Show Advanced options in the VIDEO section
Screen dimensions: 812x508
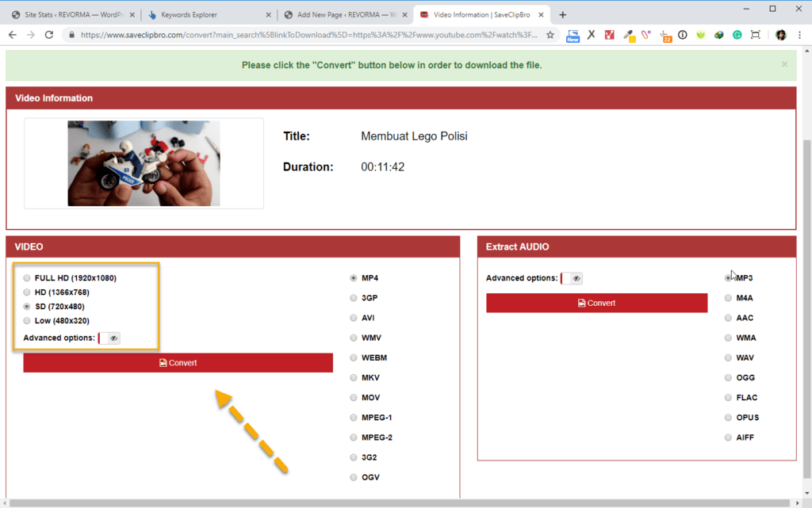pyautogui.click(x=109, y=338)
